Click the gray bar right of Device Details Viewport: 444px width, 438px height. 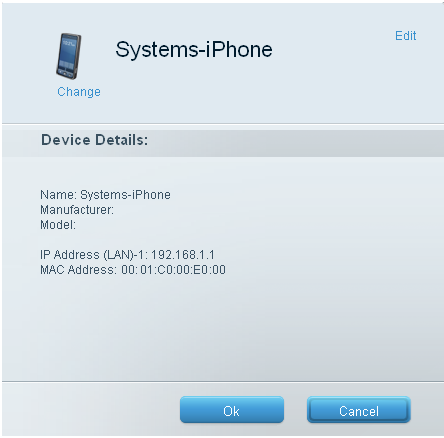coord(293,142)
